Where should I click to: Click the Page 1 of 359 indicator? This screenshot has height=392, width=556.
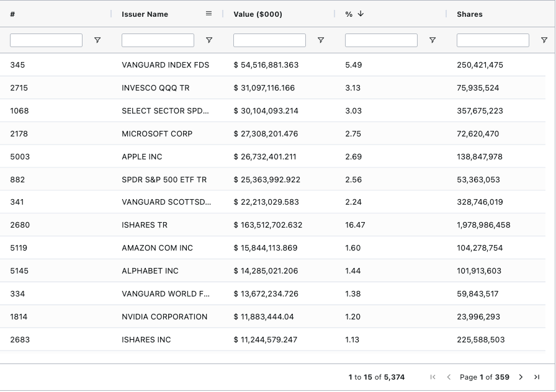tap(485, 377)
